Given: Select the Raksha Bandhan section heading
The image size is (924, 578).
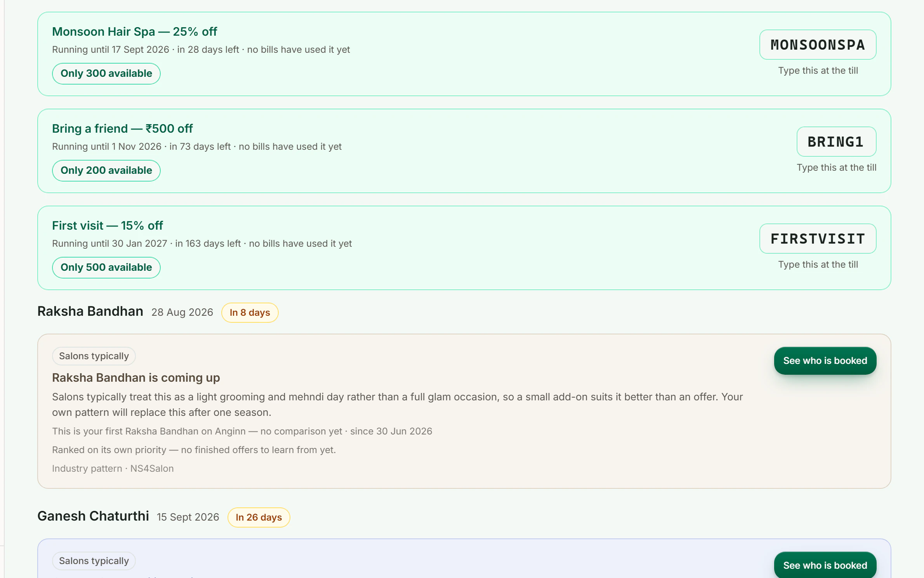Looking at the screenshot, I should (90, 311).
